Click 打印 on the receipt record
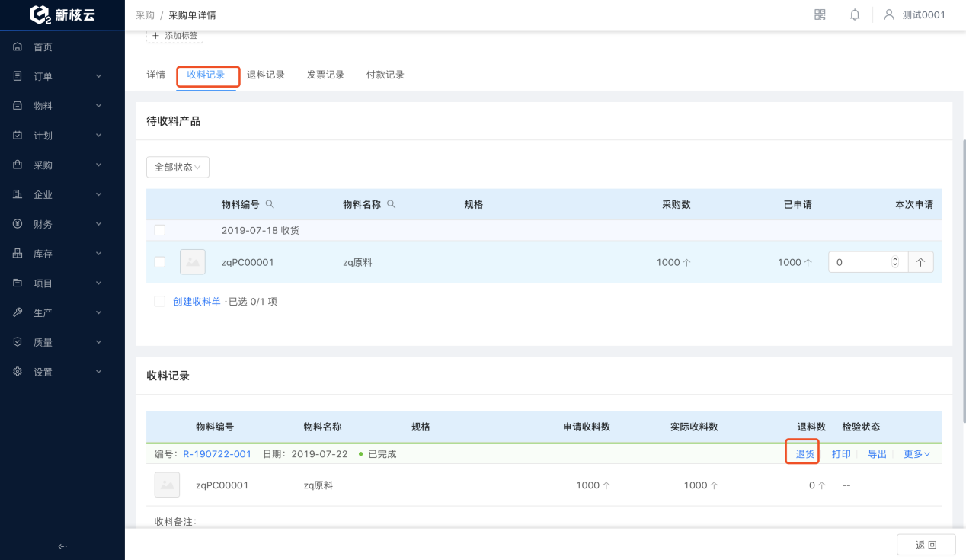The width and height of the screenshot is (966, 560). pos(841,454)
